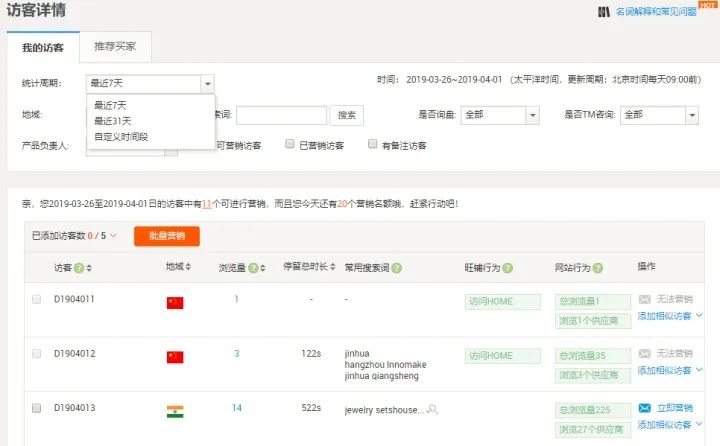The image size is (720, 446).
Task: Enable 有备注访客 checkbox
Action: (372, 144)
